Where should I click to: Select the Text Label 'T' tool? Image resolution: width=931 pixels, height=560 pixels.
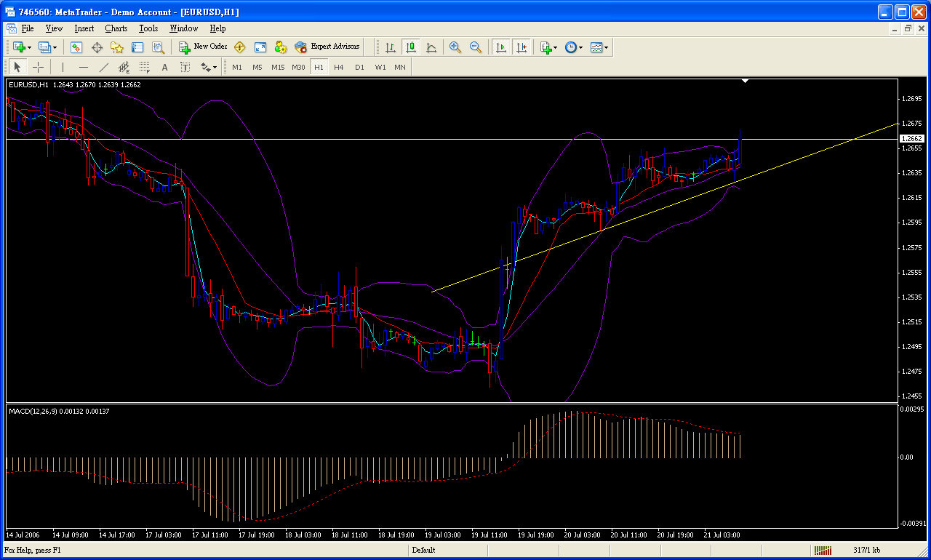(x=185, y=67)
